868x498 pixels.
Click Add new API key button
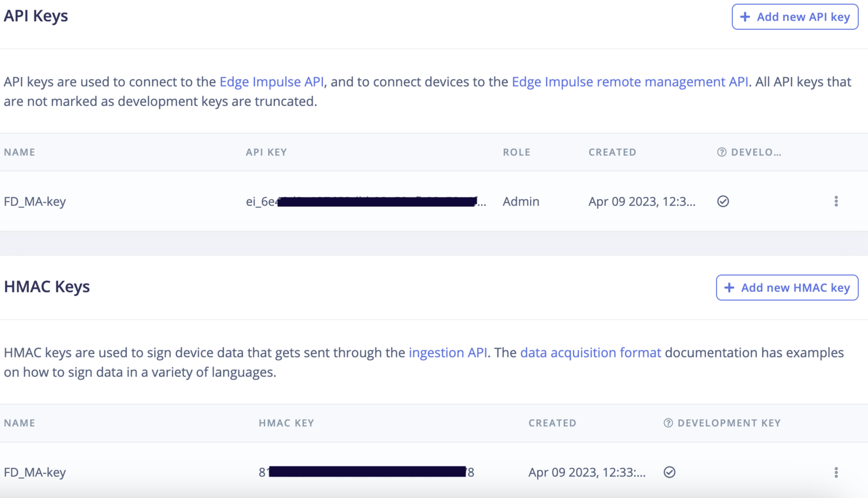[795, 17]
